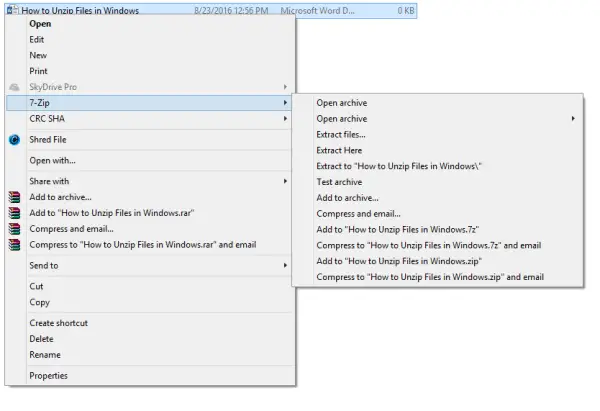Click the first Open archive submenu entry
The height and width of the screenshot is (411, 600).
tap(438, 103)
